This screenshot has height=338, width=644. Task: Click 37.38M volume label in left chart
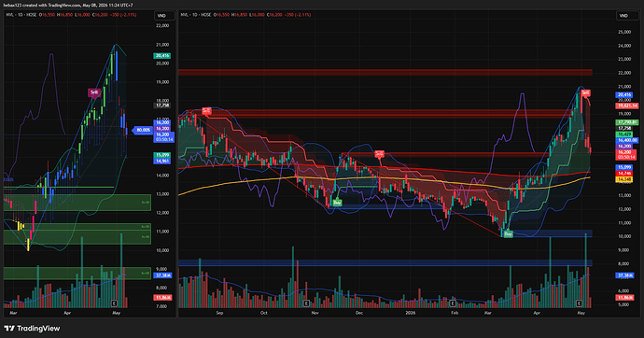tap(162, 275)
